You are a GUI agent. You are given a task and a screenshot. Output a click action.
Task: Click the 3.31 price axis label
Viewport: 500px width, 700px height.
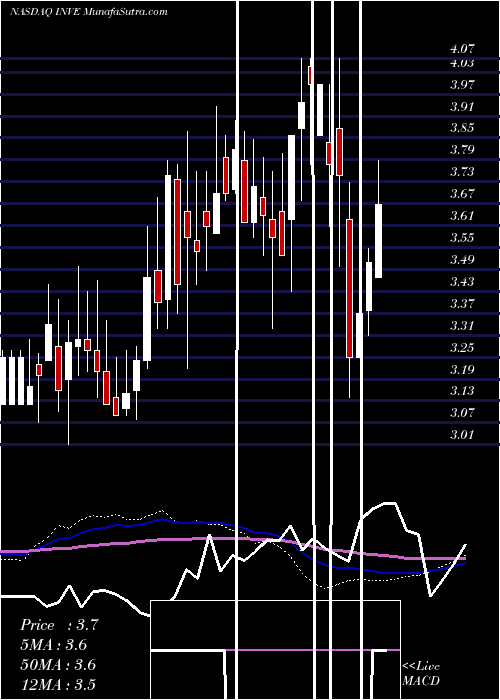tap(463, 325)
